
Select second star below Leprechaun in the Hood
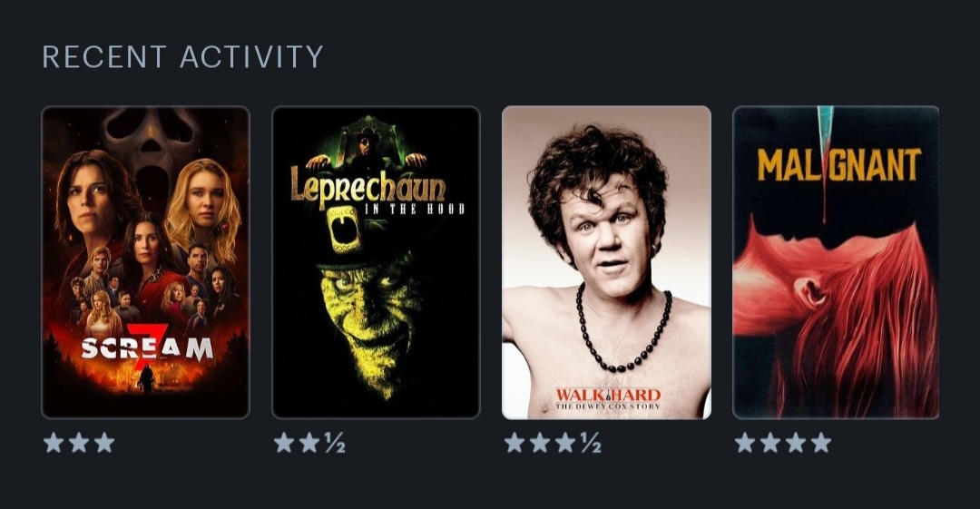point(309,443)
